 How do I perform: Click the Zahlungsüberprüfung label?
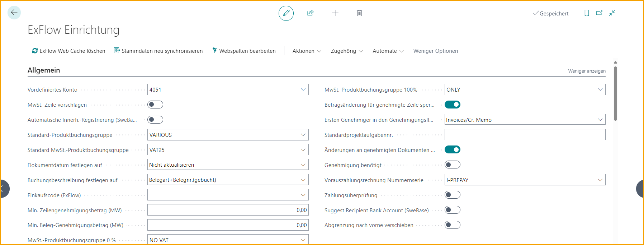pyautogui.click(x=351, y=195)
